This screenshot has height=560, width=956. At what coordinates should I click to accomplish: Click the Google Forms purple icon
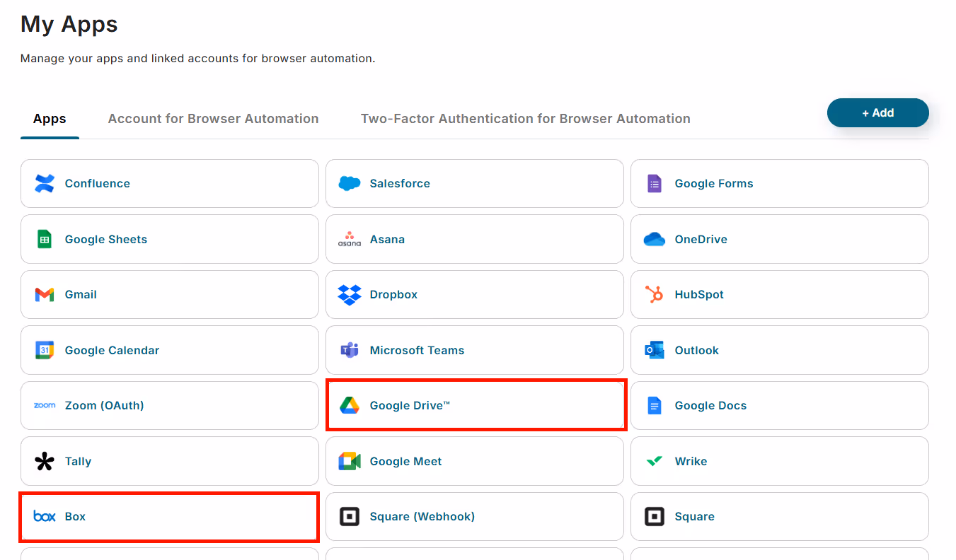[x=655, y=183]
